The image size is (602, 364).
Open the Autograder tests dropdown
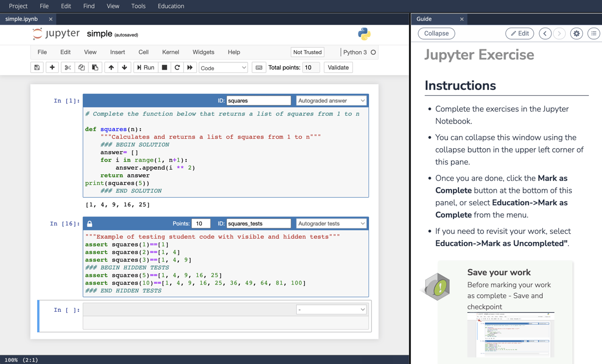[x=331, y=223]
